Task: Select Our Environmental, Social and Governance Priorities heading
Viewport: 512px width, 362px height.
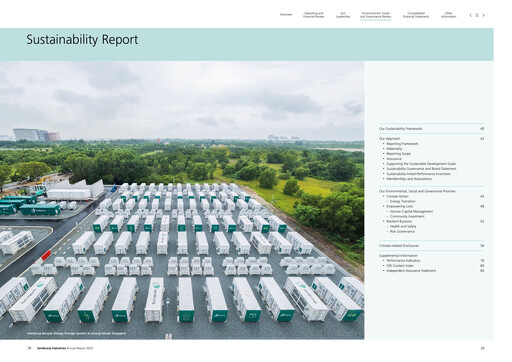Action: pos(417,191)
